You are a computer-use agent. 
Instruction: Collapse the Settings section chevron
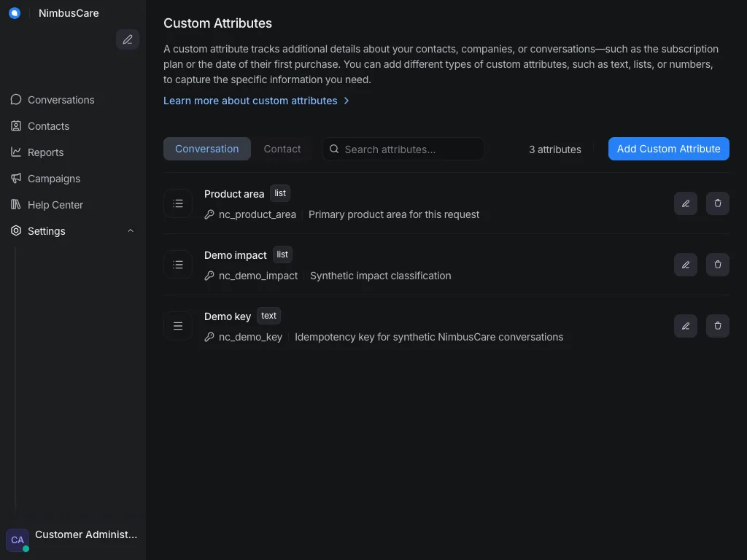131,231
